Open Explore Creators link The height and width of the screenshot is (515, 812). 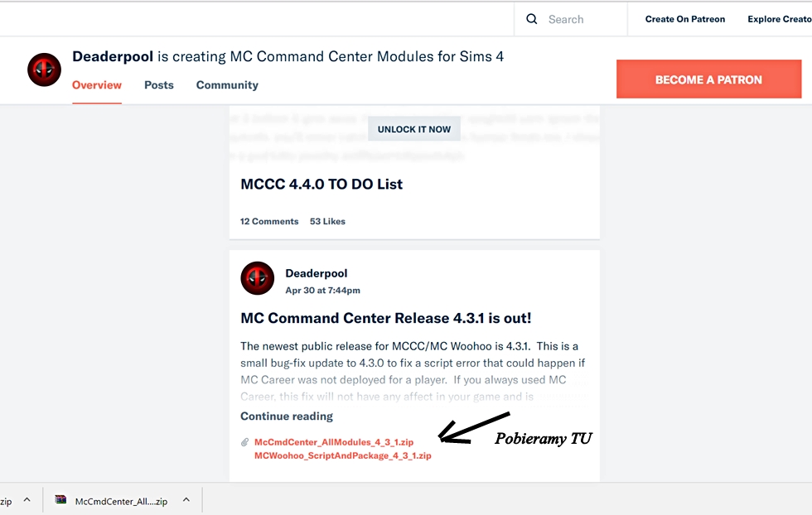(780, 19)
